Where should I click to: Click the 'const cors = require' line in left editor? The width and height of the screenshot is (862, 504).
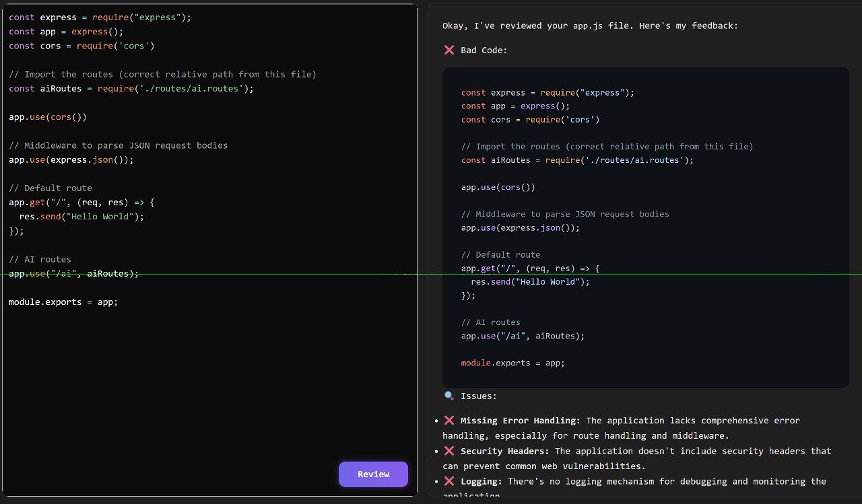coord(81,46)
